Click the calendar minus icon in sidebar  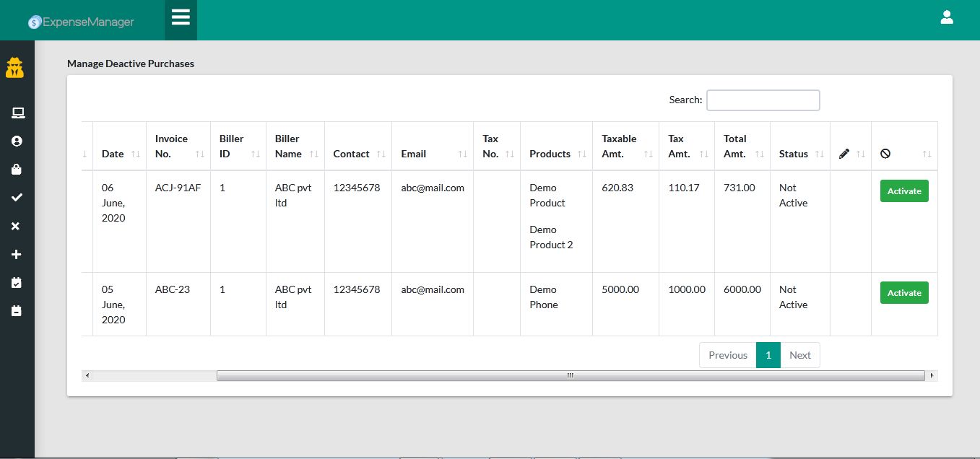[17, 311]
